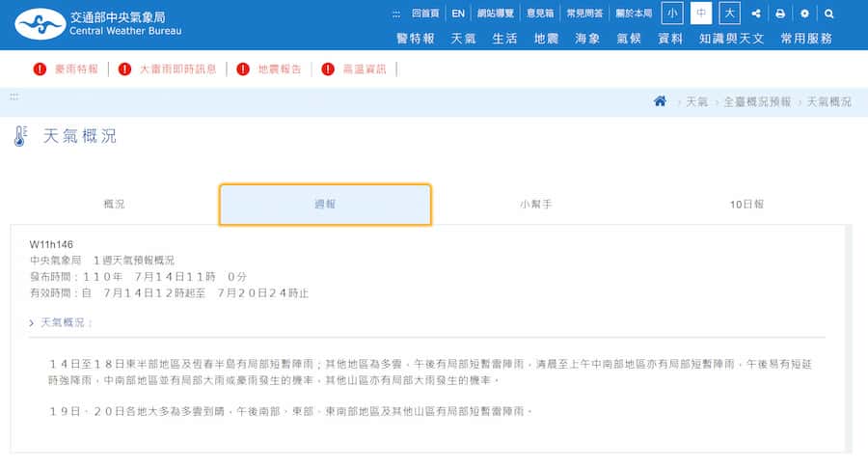
Task: Click the 豪雨特報 red alert icon
Action: (x=40, y=69)
